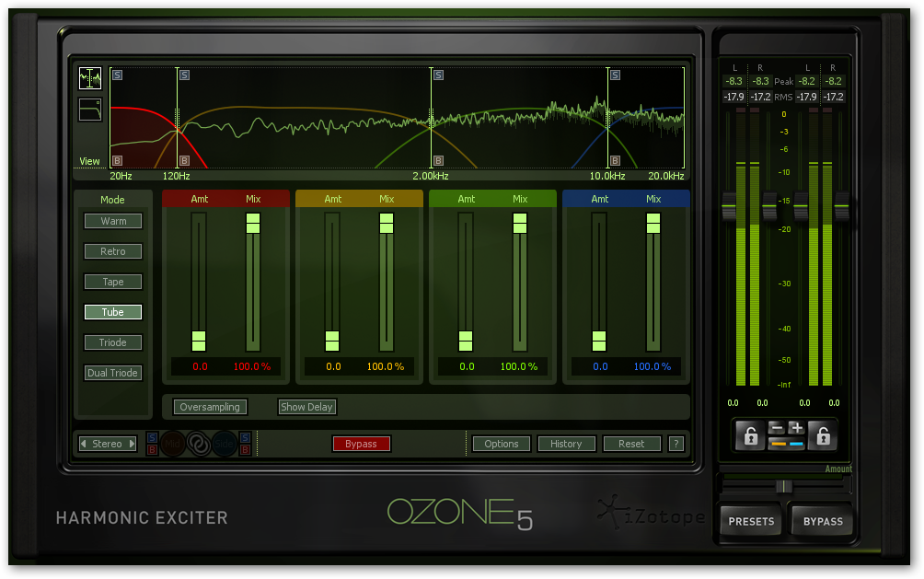The width and height of the screenshot is (924, 579).
Task: Switch to the crossover filter view icon
Action: pos(89,109)
